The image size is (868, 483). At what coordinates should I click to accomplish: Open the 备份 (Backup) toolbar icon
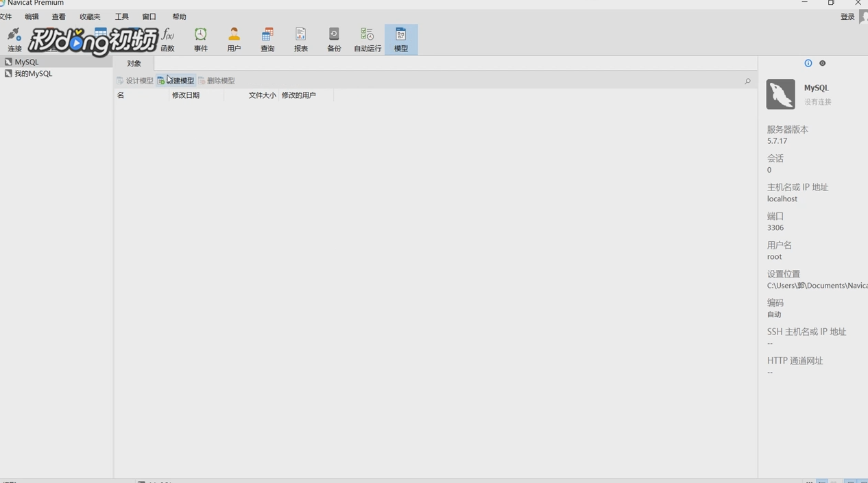click(x=334, y=40)
